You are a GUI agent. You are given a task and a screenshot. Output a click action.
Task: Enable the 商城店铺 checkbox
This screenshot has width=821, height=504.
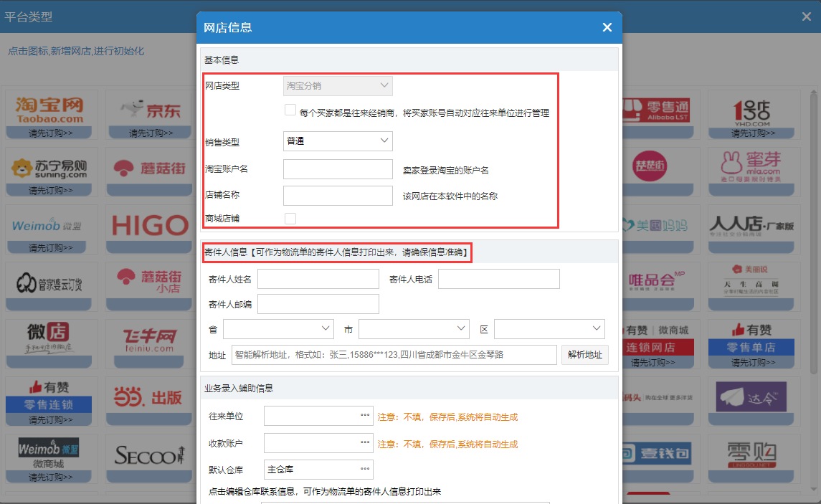tap(290, 219)
